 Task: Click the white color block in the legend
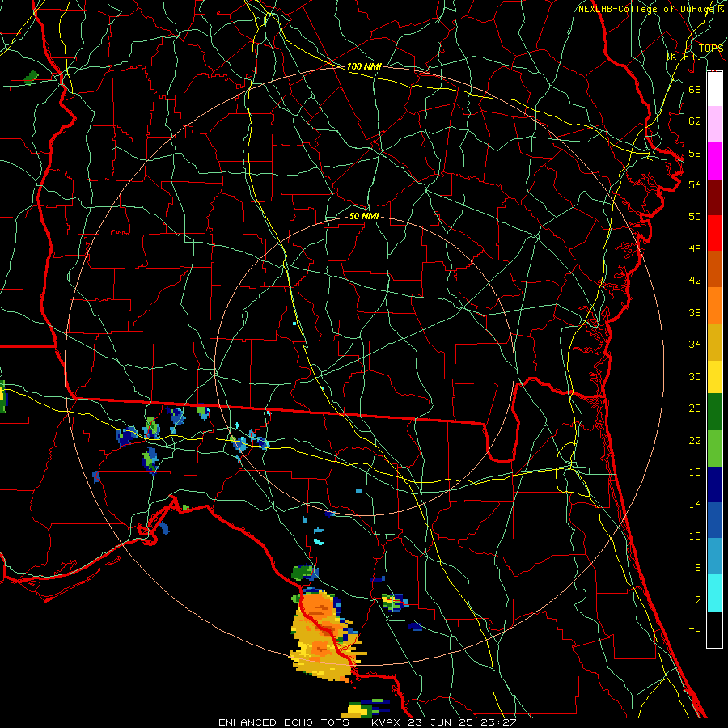[714, 89]
